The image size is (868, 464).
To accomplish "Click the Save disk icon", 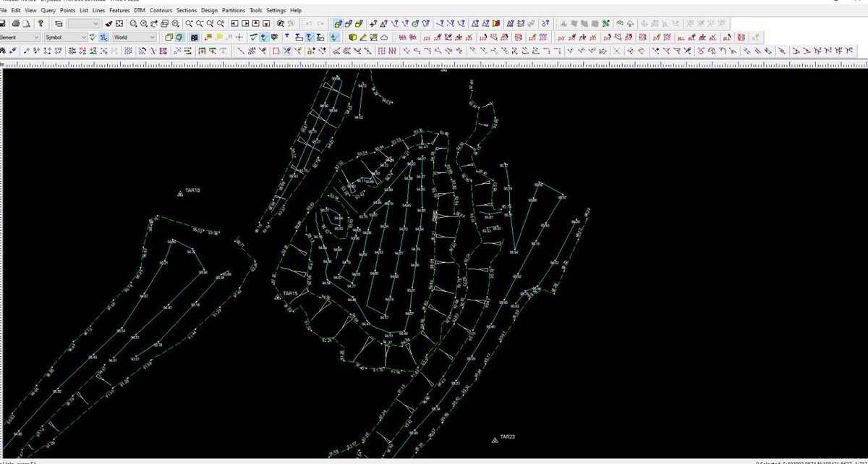I will coord(3,23).
